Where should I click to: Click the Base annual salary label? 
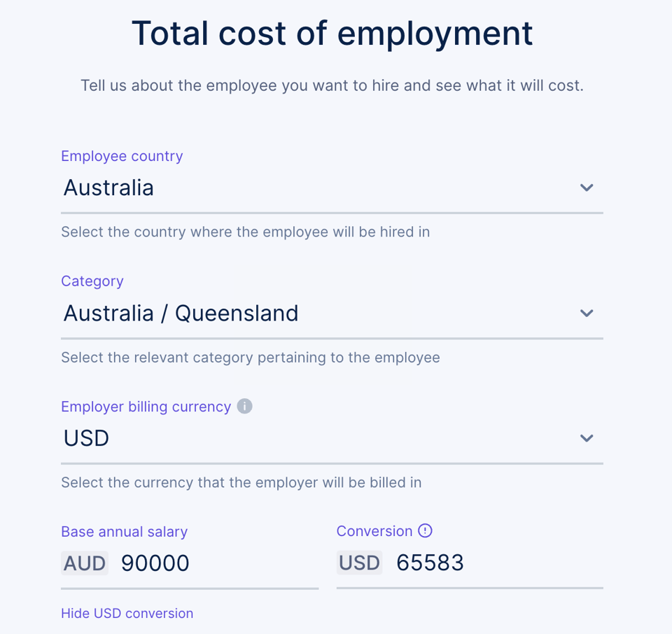pyautogui.click(x=124, y=532)
